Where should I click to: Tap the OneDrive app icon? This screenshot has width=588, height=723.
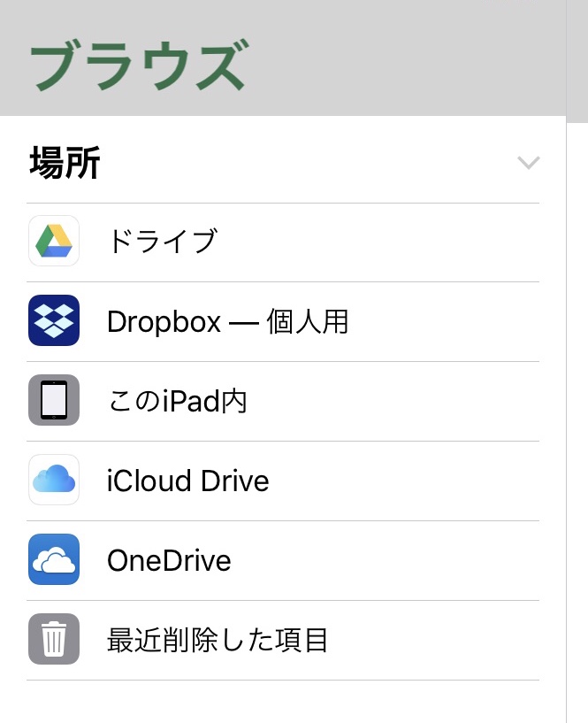54,559
